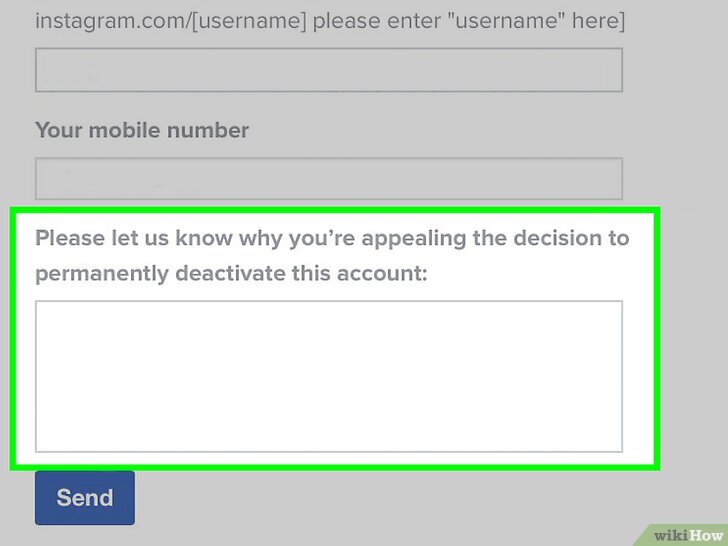Click the word "wiki" in the watermark
728x546 pixels.
click(x=671, y=535)
